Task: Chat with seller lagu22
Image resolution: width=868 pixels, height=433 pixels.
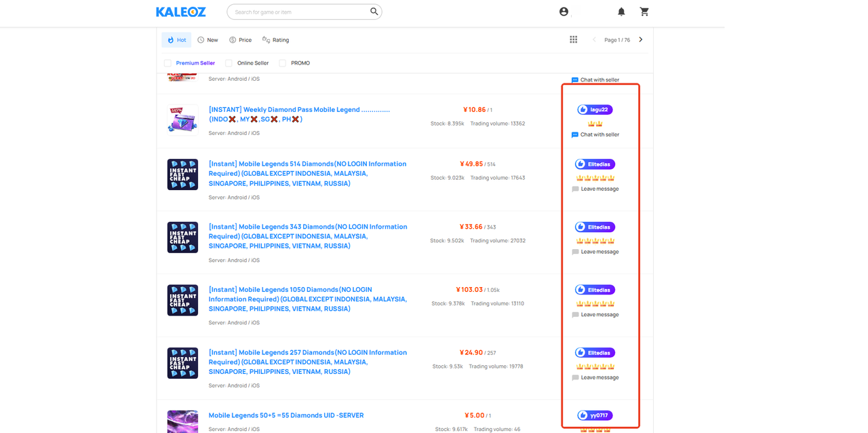Action: pyautogui.click(x=595, y=134)
